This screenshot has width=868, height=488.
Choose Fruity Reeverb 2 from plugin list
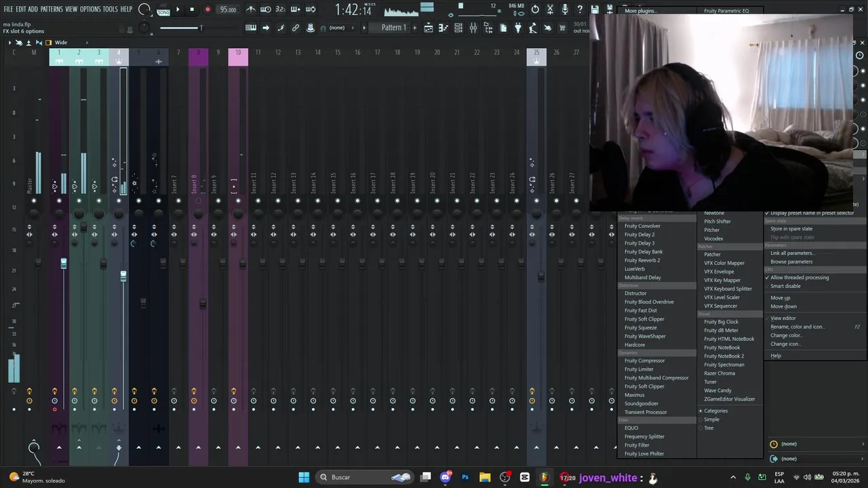[x=642, y=260]
